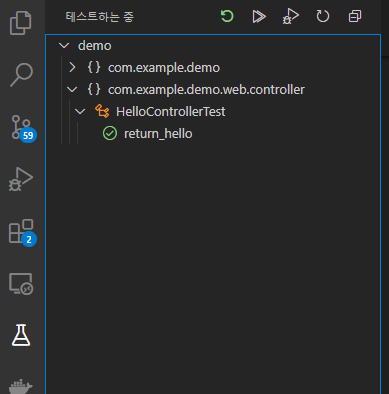Open the Search view icon
The image size is (389, 394).
21,75
